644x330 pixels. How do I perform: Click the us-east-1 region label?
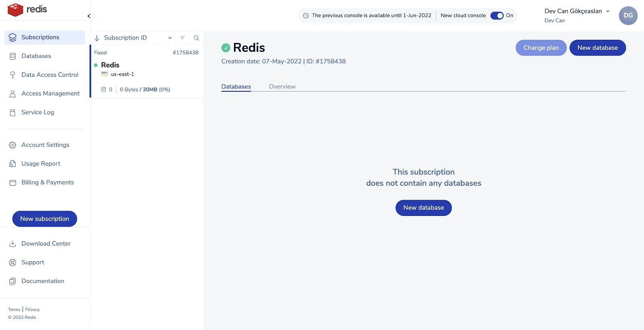click(x=122, y=74)
